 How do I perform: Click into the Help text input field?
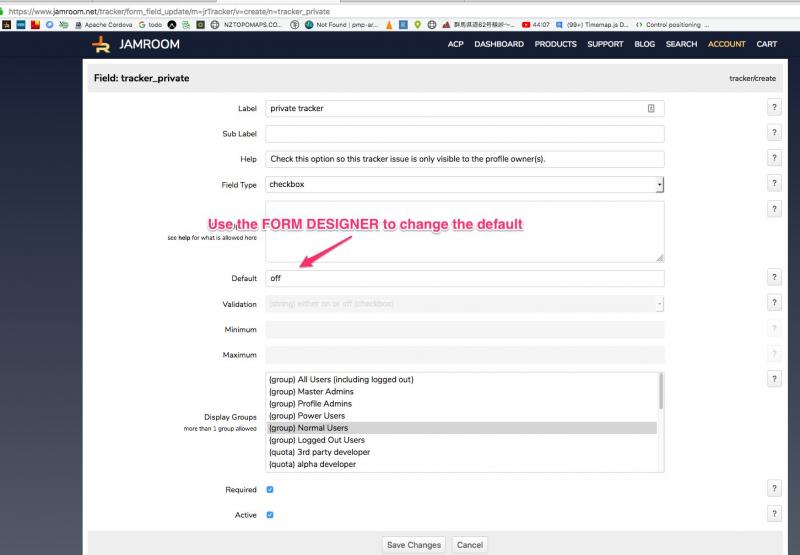pos(464,159)
